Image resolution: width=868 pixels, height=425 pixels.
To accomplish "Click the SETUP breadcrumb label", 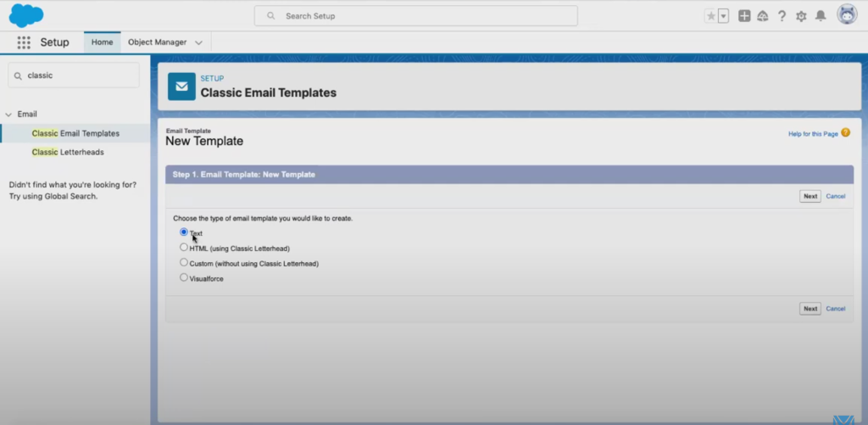I will [x=212, y=79].
